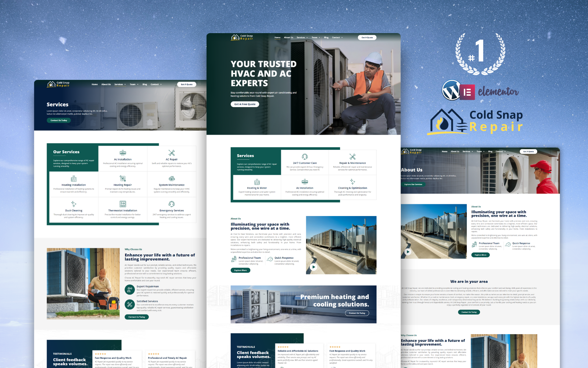This screenshot has height=368, width=588.
Task: Click the Get A Free Quote button
Action: [x=245, y=104]
